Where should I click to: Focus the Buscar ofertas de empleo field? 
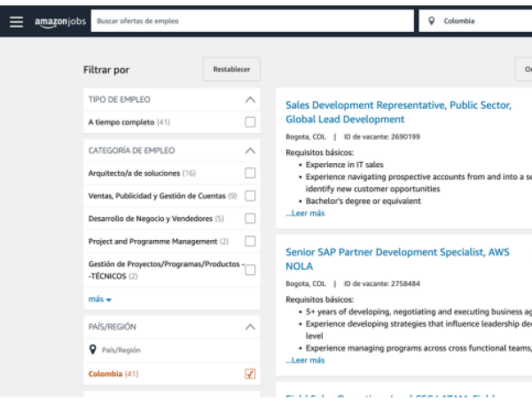(252, 21)
